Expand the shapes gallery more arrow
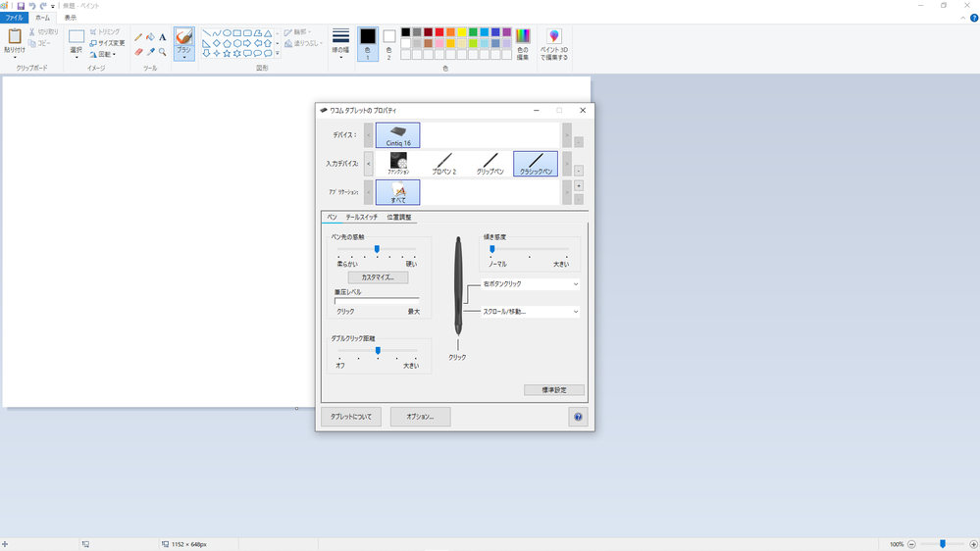Viewport: 980px width, 551px height. pos(278,54)
